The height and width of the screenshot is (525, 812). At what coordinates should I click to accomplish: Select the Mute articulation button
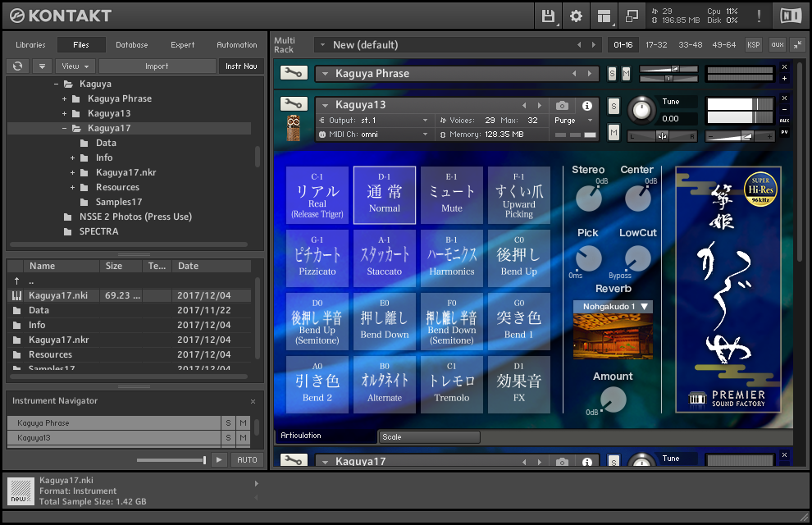point(452,194)
